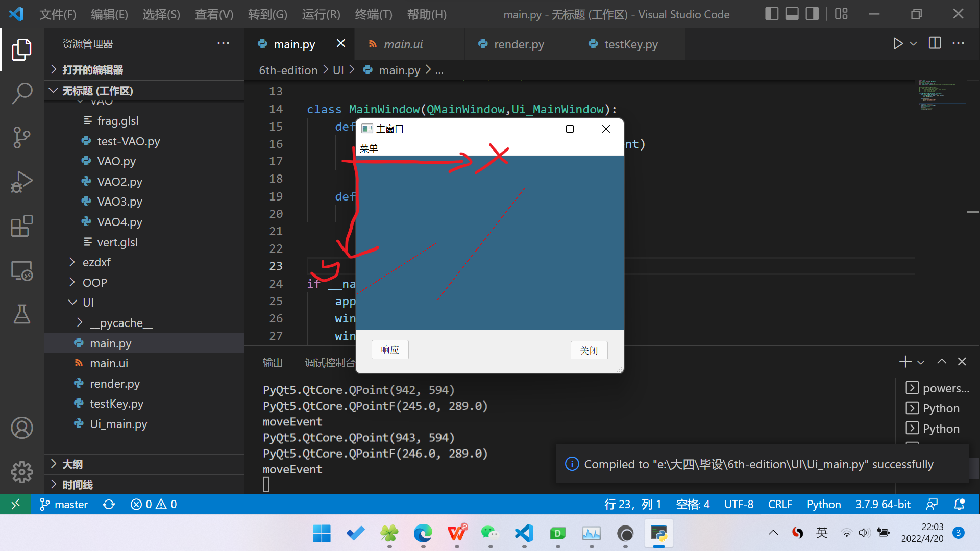Open the Accounts icon in activity bar
Image resolution: width=980 pixels, height=551 pixels.
point(21,428)
